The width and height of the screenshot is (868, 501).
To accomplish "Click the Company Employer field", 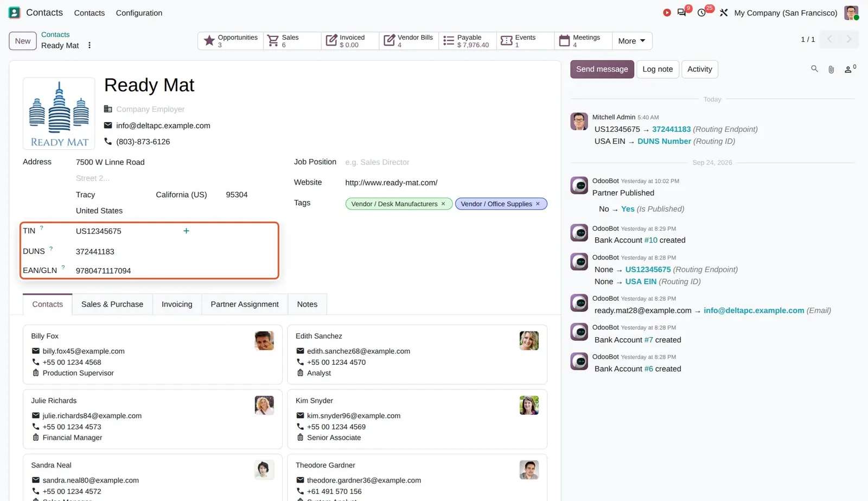I will pyautogui.click(x=150, y=109).
